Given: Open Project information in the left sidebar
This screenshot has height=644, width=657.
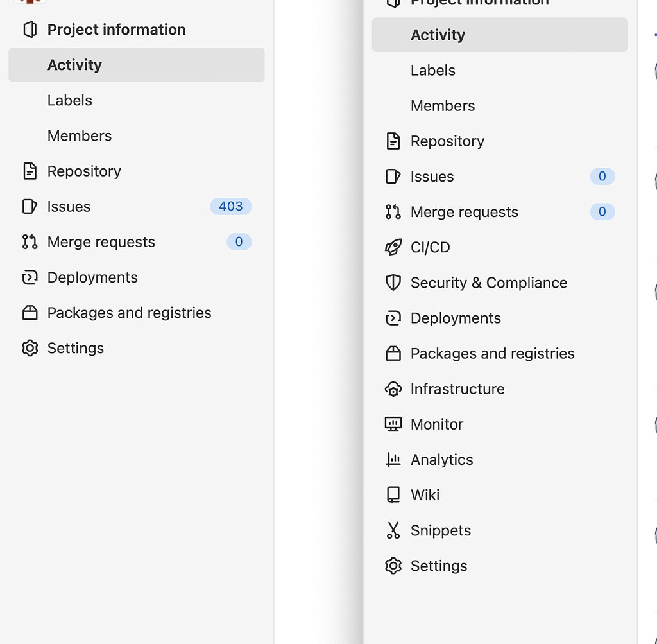Looking at the screenshot, I should tap(116, 29).
